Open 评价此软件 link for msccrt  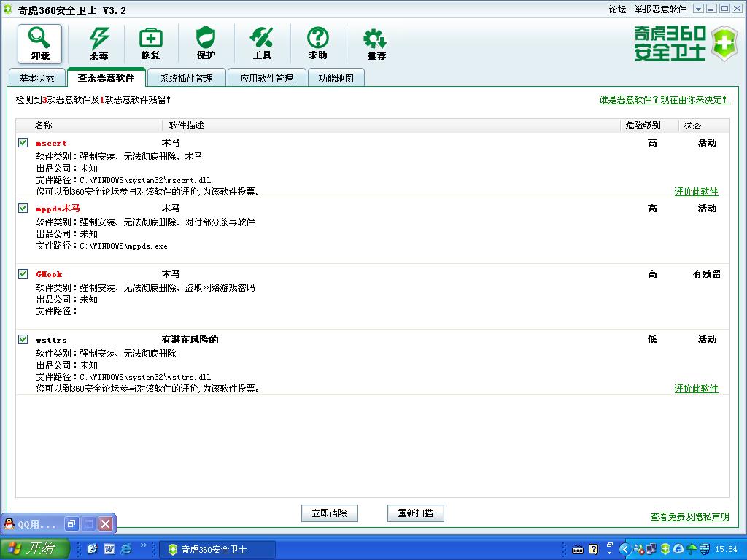(696, 192)
